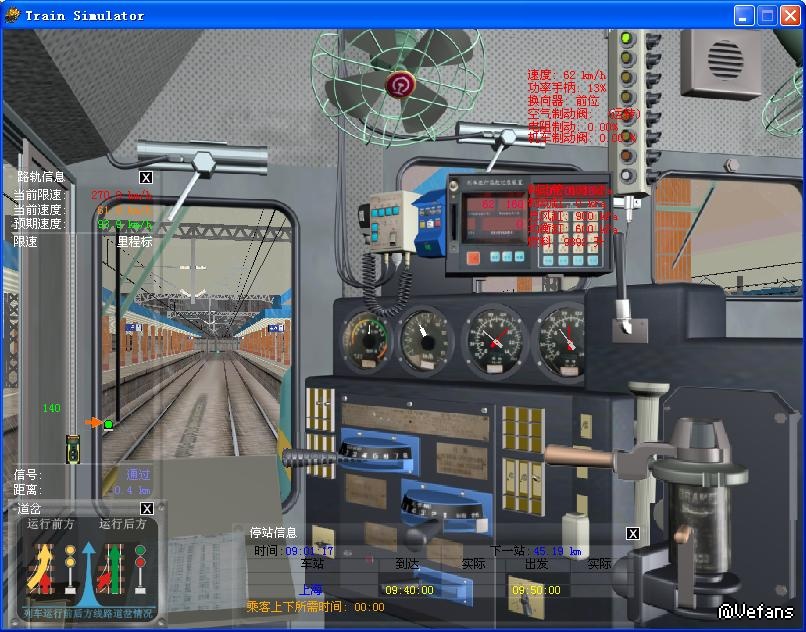Viewport: 806px width, 632px height.
Task: Click the 09:50:00 departure time
Action: pos(536,590)
